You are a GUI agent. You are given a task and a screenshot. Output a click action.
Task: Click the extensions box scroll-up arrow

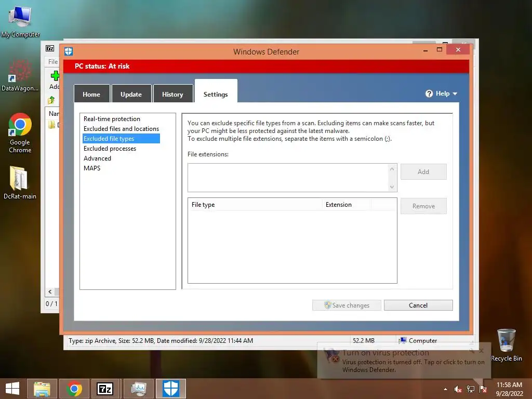392,169
